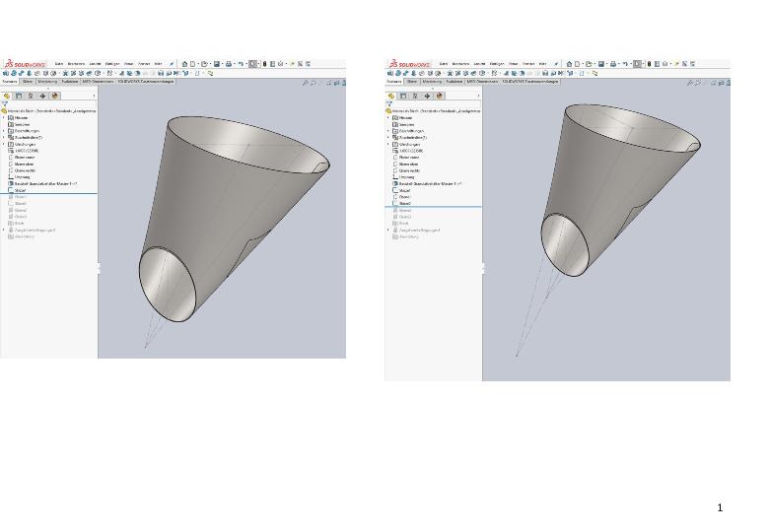This screenshot has width=769, height=532.
Task: Open Ansicht menu in left screenshot
Action: [x=94, y=64]
